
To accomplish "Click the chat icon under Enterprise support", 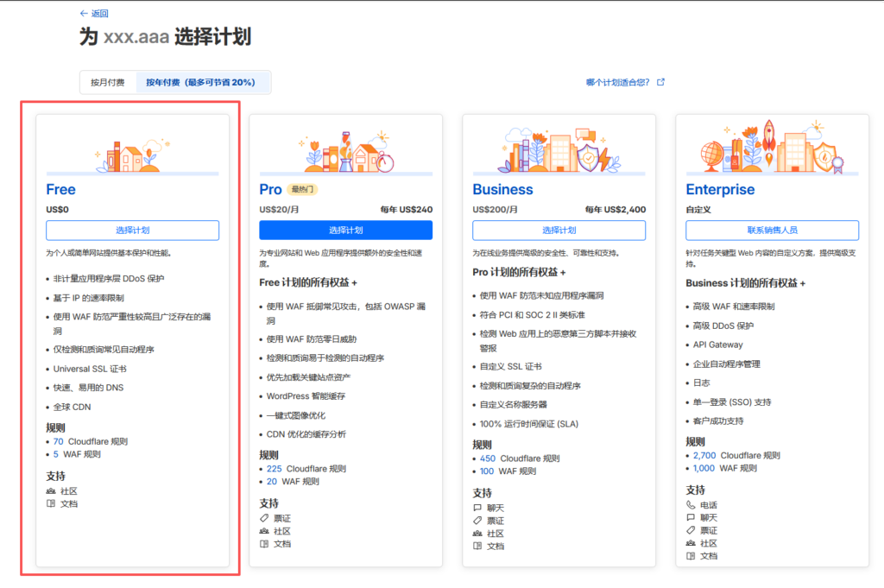I will [x=691, y=517].
